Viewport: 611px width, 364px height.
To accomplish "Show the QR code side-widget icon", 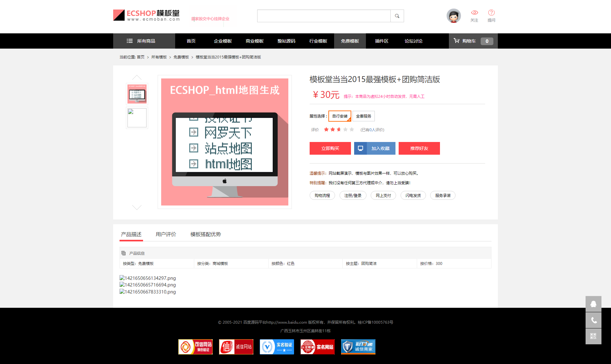I will tap(593, 336).
